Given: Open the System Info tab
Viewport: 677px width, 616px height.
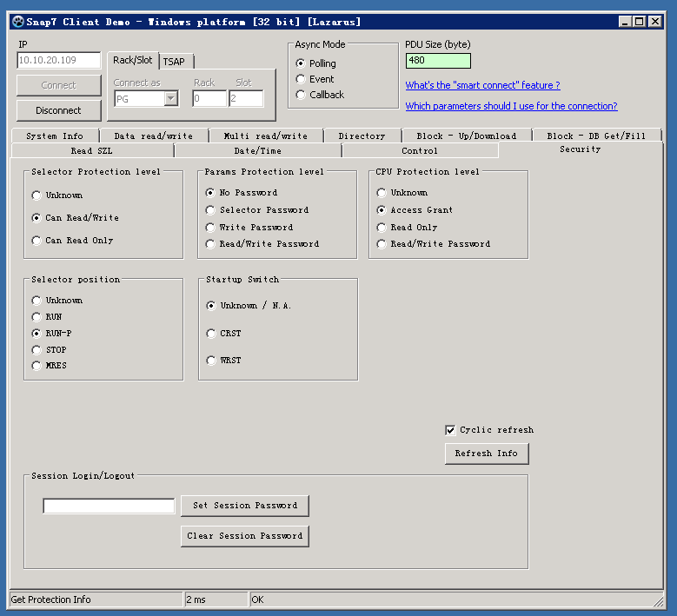Looking at the screenshot, I should coord(55,136).
